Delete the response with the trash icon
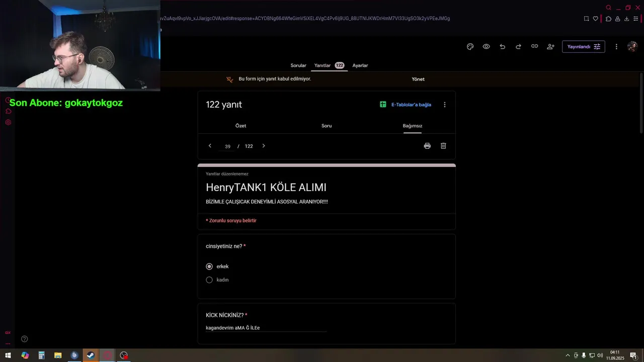The width and height of the screenshot is (644, 362). pos(443,146)
